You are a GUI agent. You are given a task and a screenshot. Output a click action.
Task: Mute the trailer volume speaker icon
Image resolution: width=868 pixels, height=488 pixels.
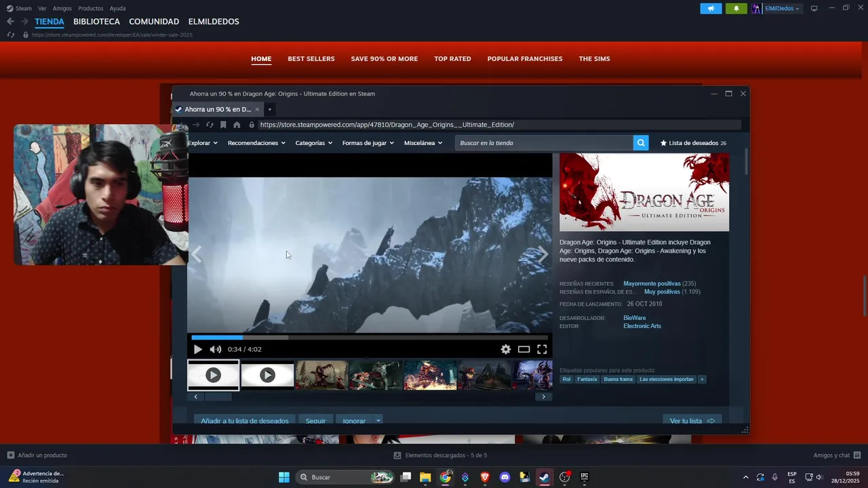(215, 349)
